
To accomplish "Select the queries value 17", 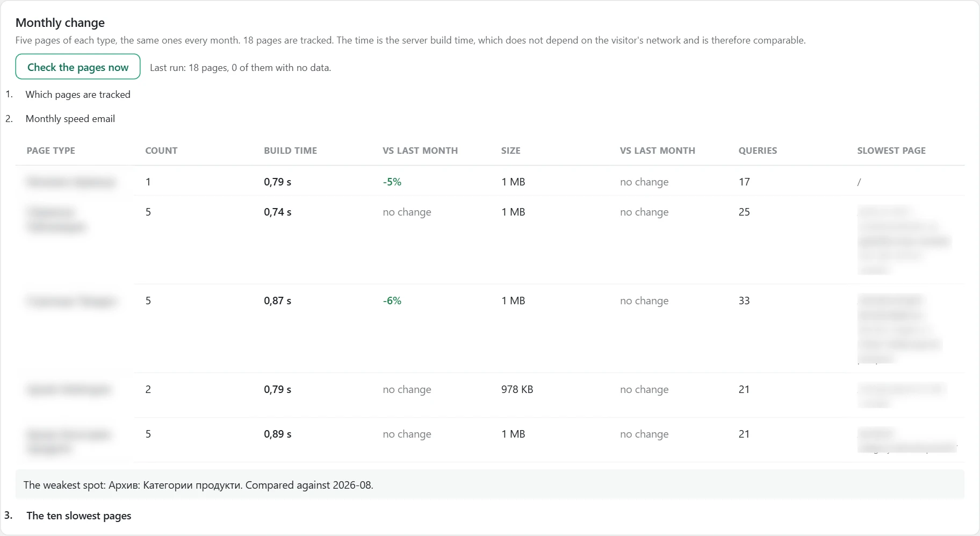I will click(x=744, y=182).
